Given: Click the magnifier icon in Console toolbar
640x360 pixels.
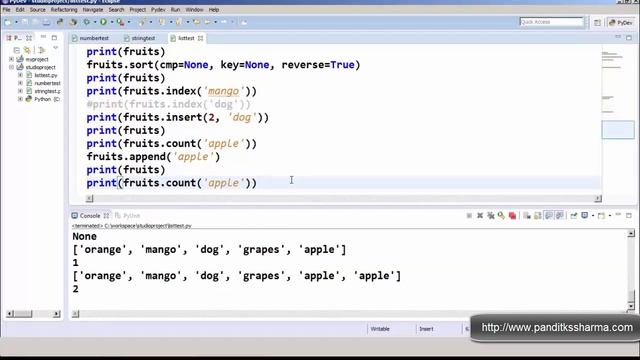Looking at the screenshot, I should click(501, 216).
